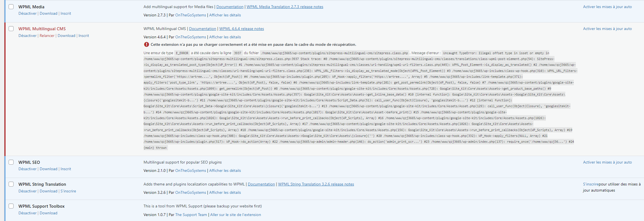This screenshot has height=221, width=644.
Task: Click Download under WPML Support Toolbox
Action: [x=48, y=213]
